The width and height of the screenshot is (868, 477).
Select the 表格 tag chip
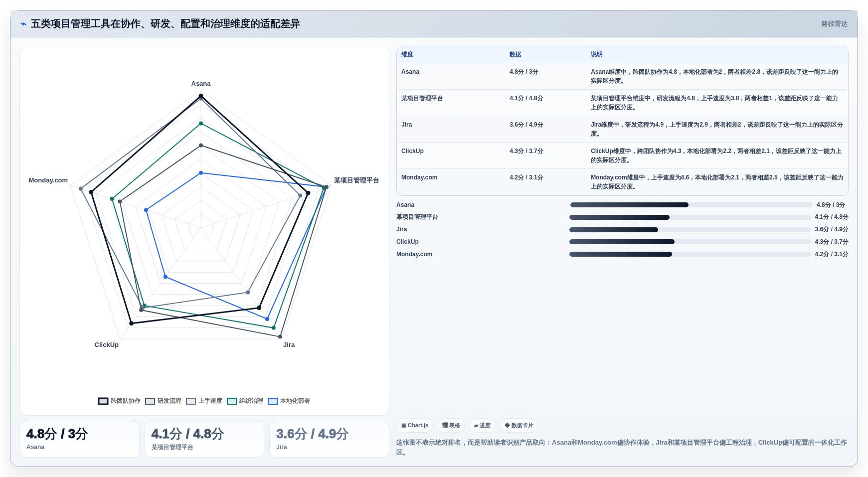pos(451,426)
